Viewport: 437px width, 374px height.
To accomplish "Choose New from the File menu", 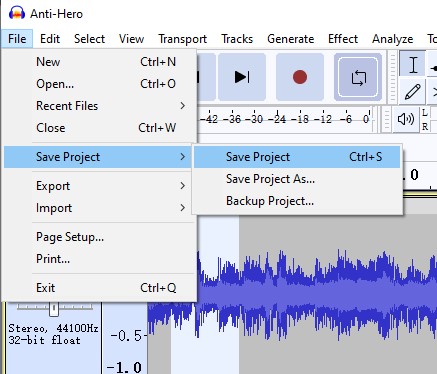I will coord(99,62).
